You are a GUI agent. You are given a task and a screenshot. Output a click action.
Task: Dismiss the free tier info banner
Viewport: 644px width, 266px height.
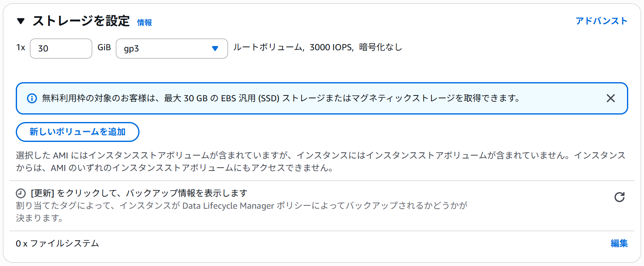coord(610,98)
